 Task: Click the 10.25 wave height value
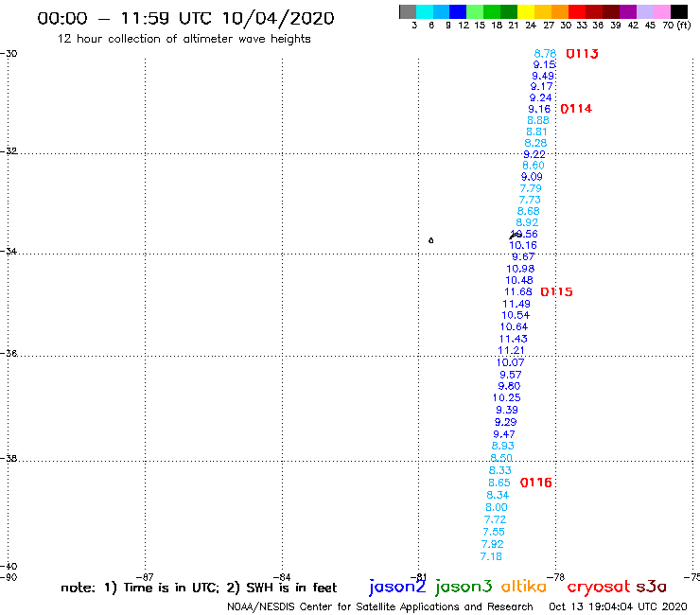(x=507, y=398)
